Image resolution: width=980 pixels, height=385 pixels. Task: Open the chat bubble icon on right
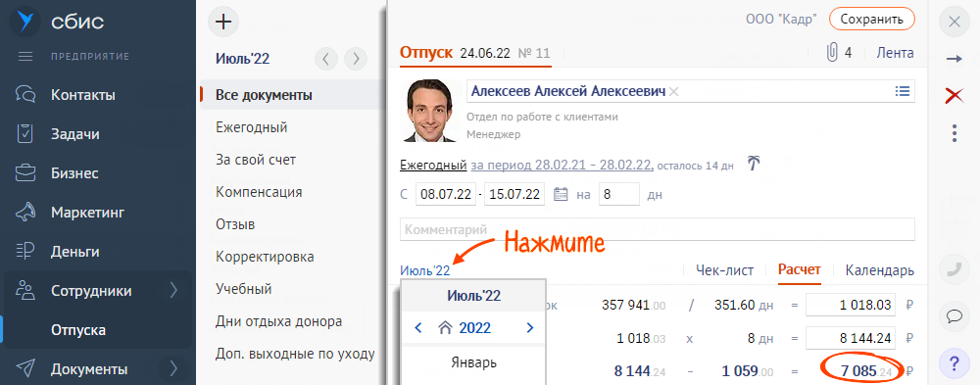tap(955, 315)
